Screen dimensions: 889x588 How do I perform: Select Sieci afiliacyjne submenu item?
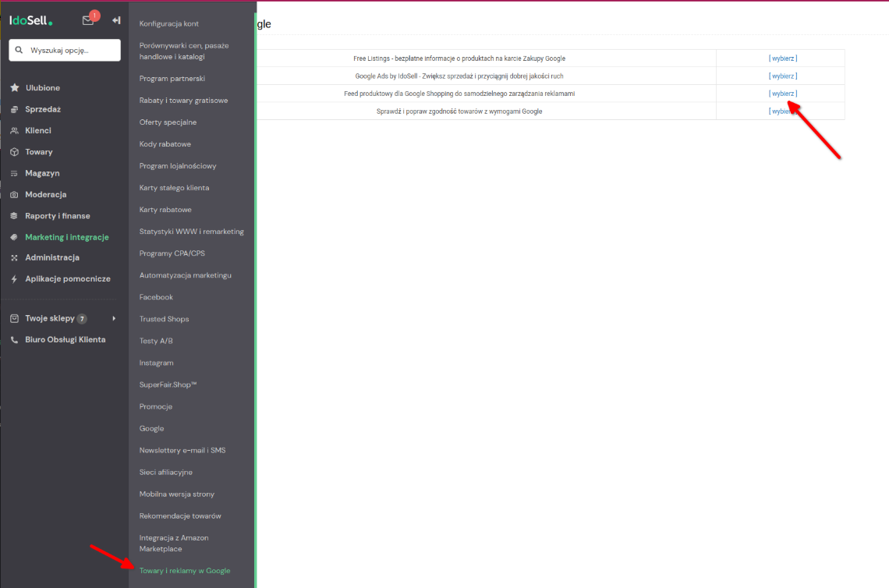coord(166,473)
